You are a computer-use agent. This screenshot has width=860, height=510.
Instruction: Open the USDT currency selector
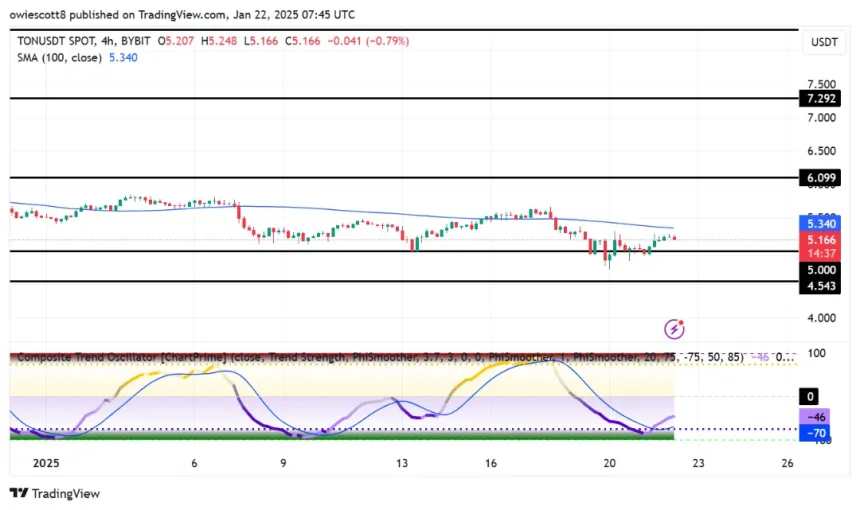[824, 42]
